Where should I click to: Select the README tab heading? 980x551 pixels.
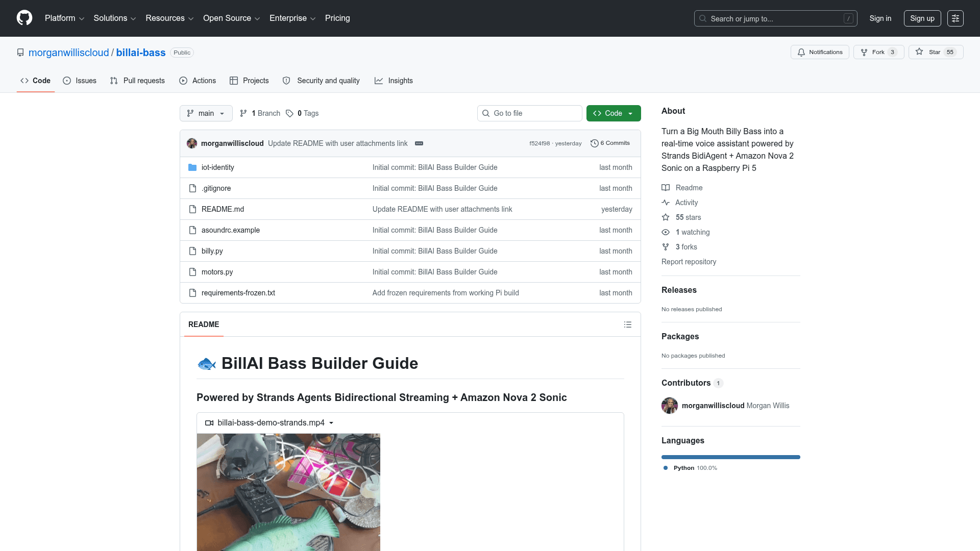[204, 324]
